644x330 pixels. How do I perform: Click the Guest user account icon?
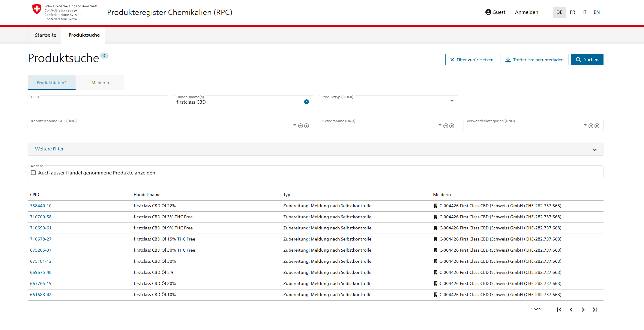[488, 12]
